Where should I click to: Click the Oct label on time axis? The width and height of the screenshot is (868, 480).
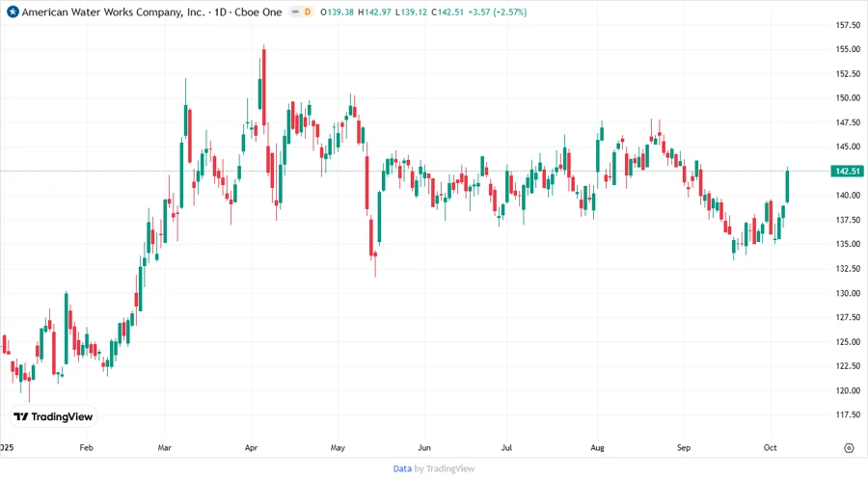tap(771, 448)
